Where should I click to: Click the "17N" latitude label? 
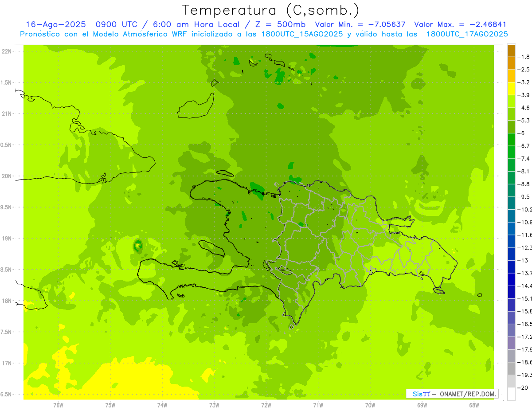tap(7, 363)
